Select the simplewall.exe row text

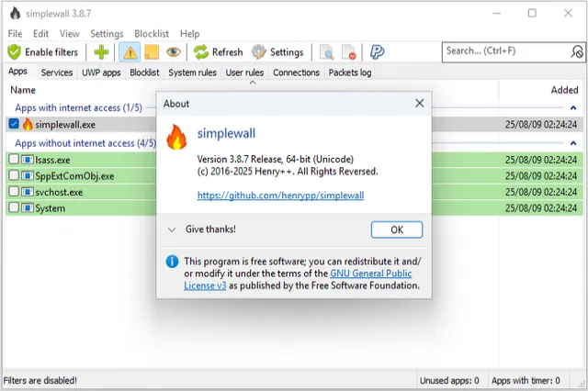click(x=65, y=125)
